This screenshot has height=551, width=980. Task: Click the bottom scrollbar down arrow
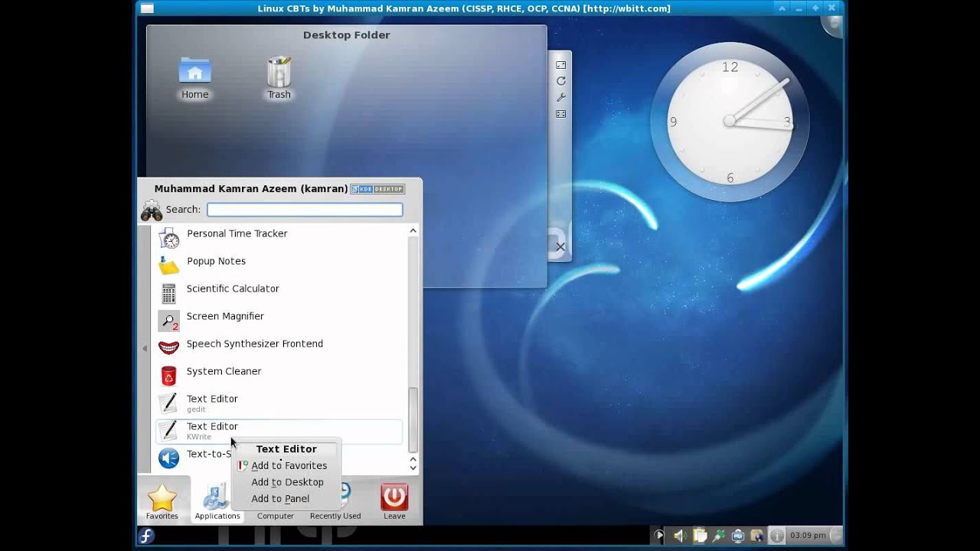pyautogui.click(x=413, y=468)
